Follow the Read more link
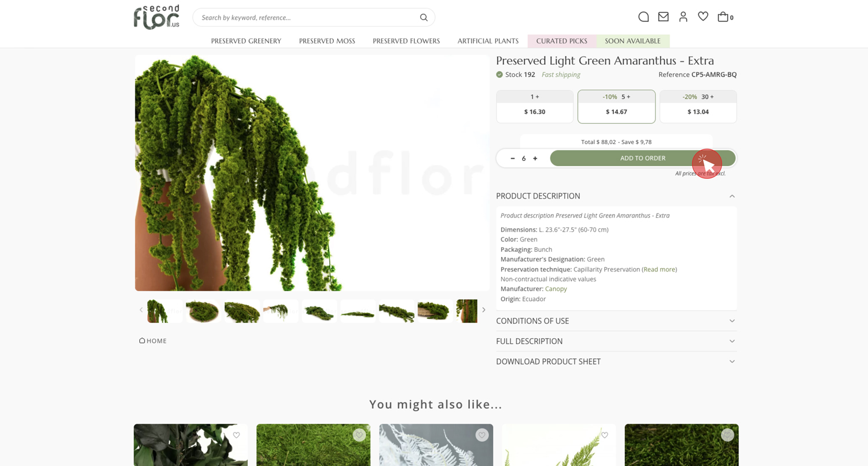 click(660, 269)
